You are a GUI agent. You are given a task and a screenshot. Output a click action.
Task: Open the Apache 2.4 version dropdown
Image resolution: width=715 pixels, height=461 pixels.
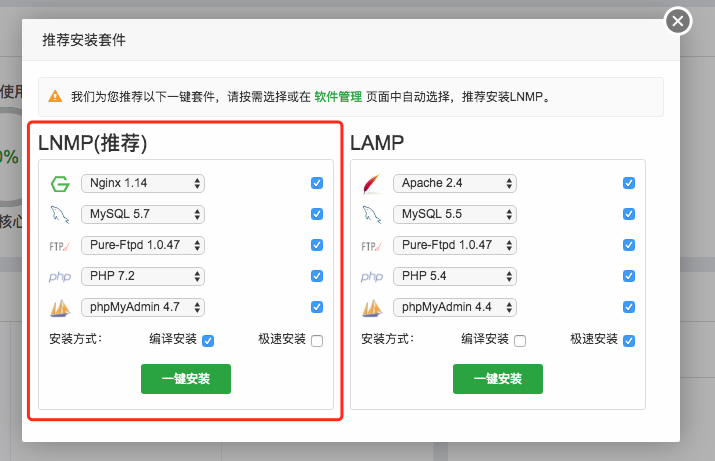pos(455,183)
